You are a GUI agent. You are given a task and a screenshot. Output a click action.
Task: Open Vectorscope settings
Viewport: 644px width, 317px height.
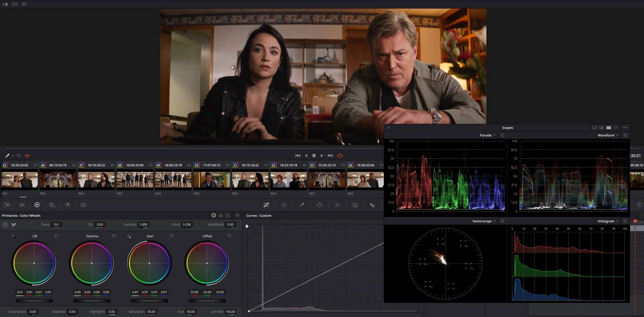[x=502, y=221]
